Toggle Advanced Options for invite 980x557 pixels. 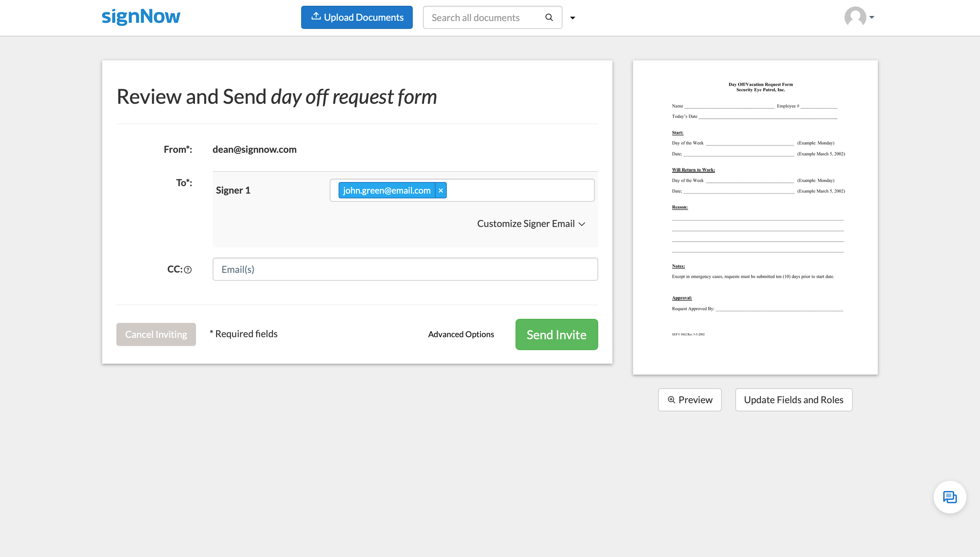click(x=461, y=334)
